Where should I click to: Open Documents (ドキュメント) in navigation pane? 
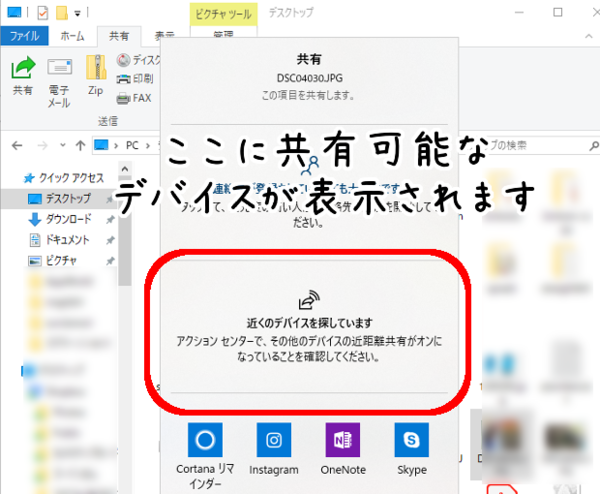[59, 240]
